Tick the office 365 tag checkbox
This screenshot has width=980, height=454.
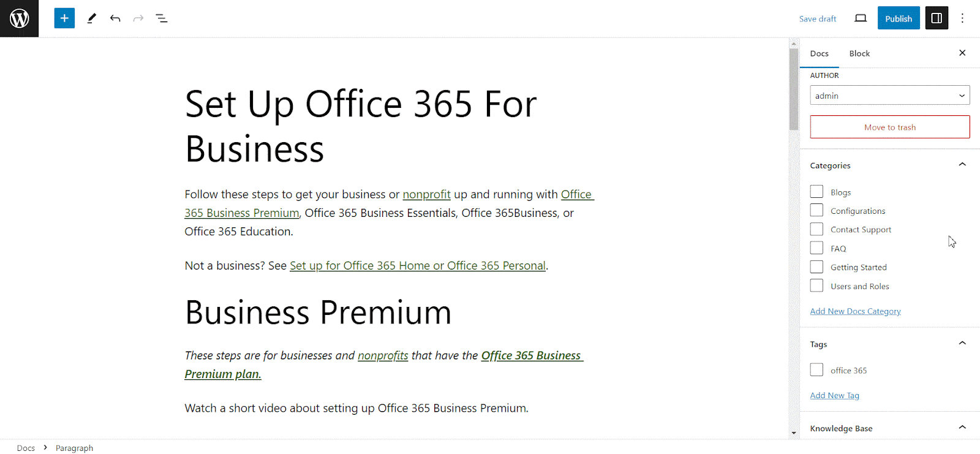(816, 370)
